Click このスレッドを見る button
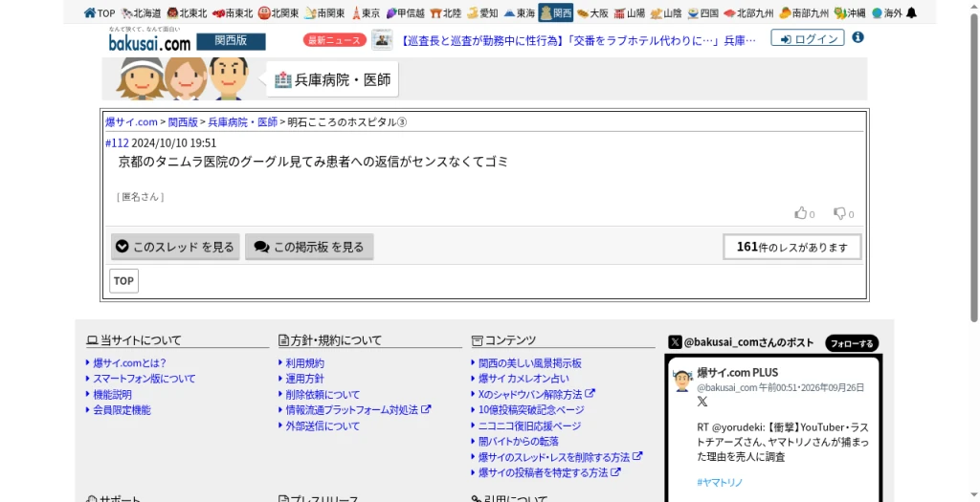The width and height of the screenshot is (980, 502). click(176, 247)
